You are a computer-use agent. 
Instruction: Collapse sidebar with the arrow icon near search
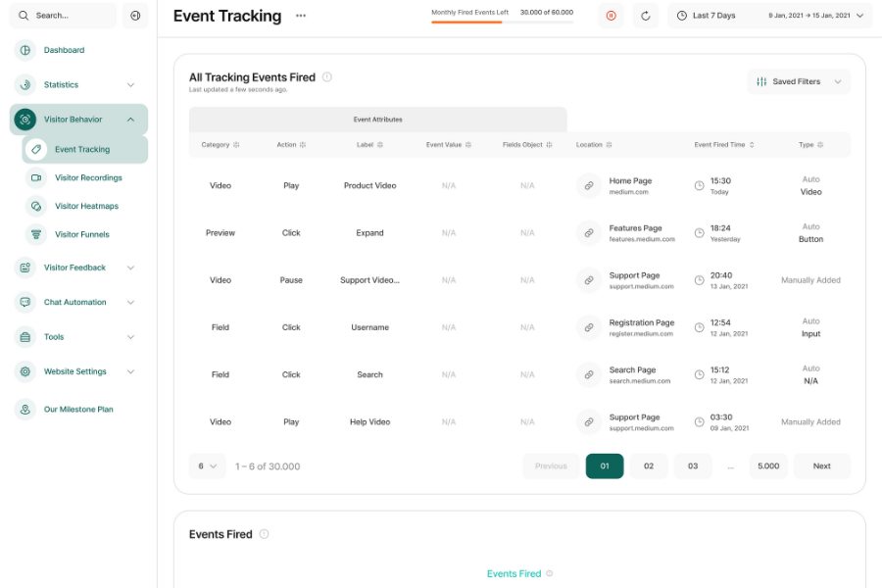(x=135, y=16)
